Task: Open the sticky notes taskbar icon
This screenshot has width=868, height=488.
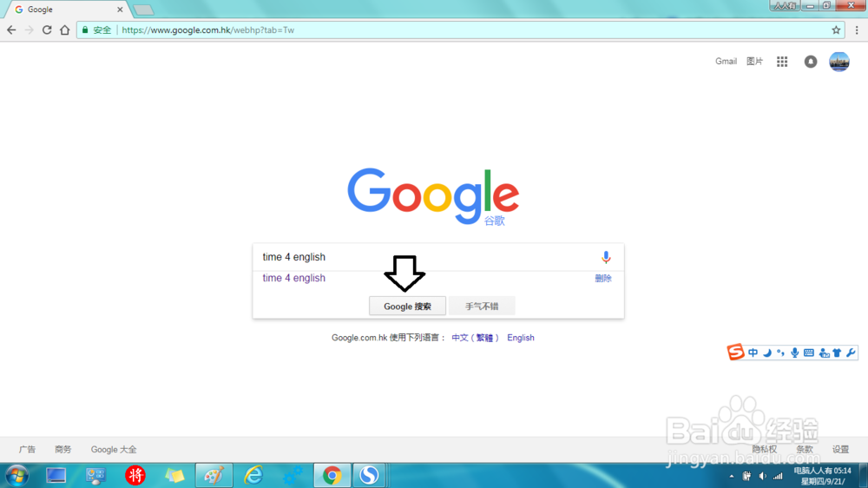Action: (x=174, y=475)
